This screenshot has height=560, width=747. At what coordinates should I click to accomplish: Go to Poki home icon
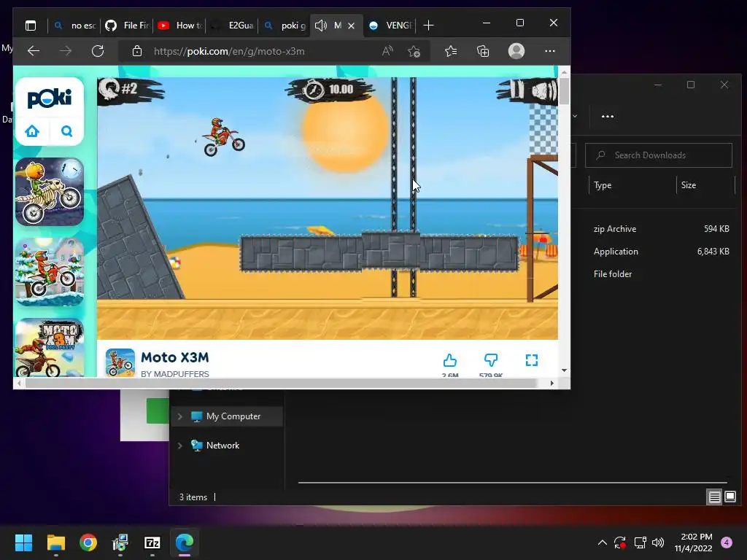click(32, 131)
